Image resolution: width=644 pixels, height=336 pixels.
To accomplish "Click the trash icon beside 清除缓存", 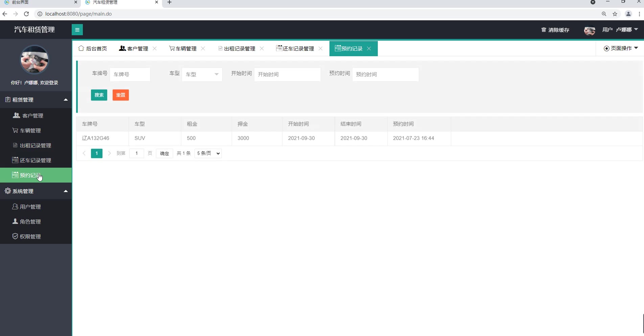I will pyautogui.click(x=544, y=30).
